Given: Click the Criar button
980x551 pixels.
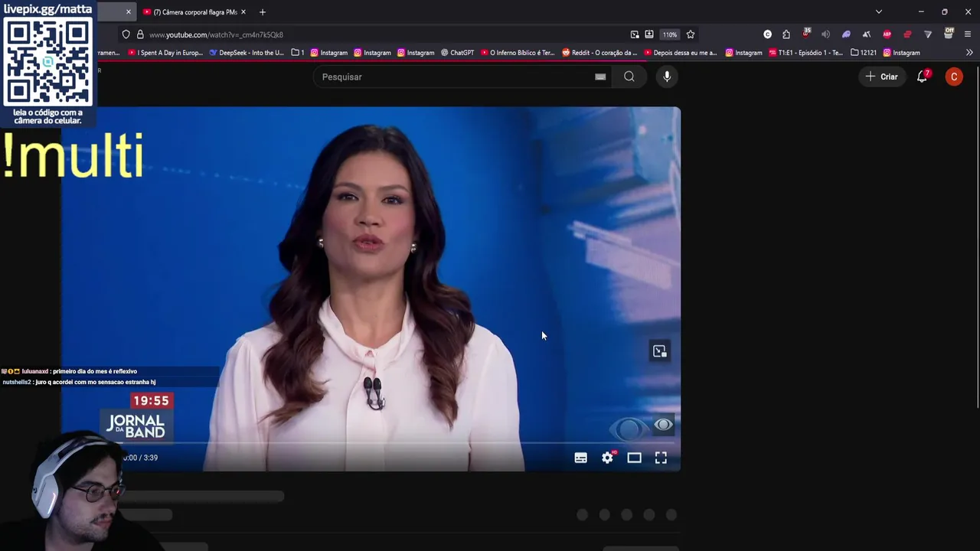Looking at the screenshot, I should pos(882,77).
